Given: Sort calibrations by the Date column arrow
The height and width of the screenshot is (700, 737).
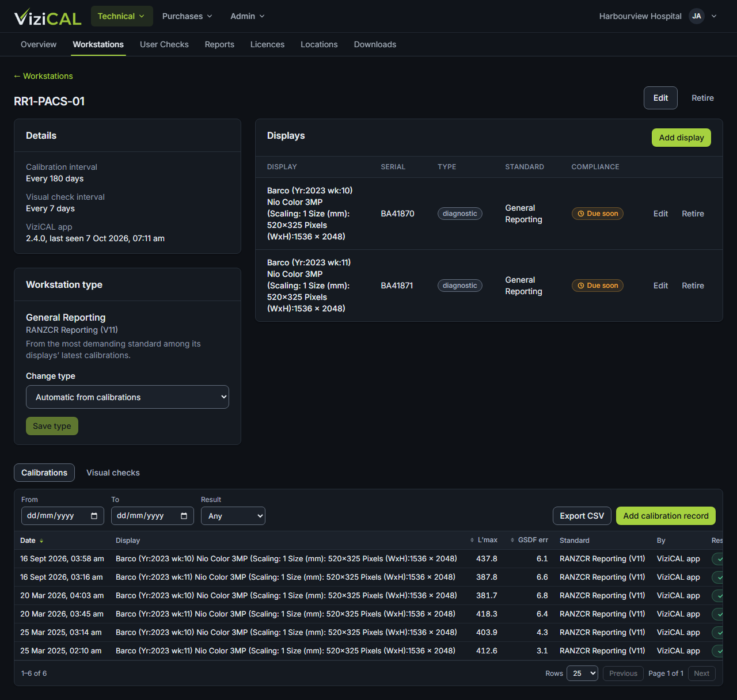Looking at the screenshot, I should pyautogui.click(x=41, y=541).
